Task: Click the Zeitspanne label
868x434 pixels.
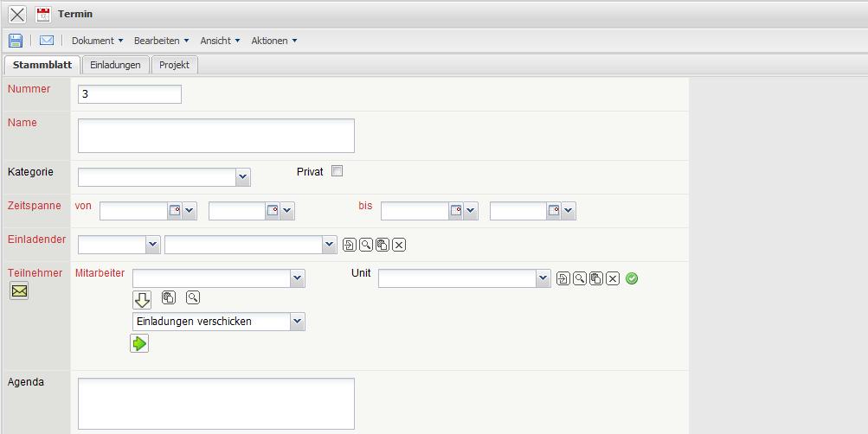Action: (x=35, y=206)
